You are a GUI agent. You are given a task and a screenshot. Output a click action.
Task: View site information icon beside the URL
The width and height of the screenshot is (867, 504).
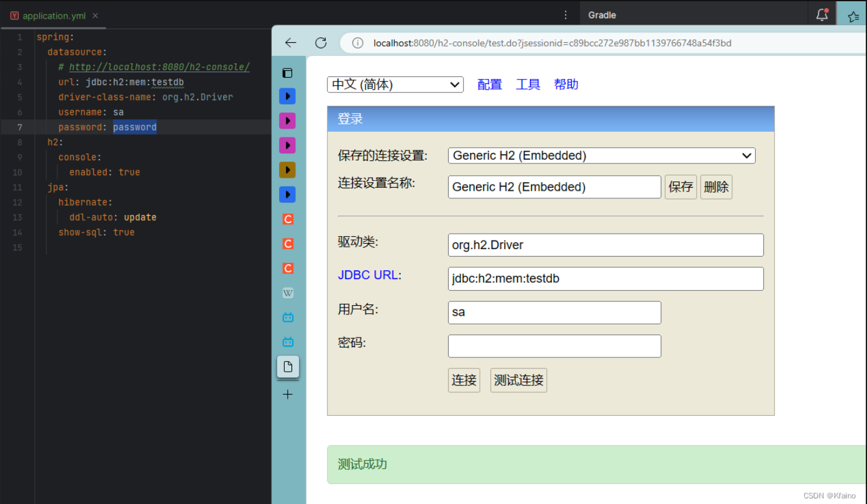(357, 43)
